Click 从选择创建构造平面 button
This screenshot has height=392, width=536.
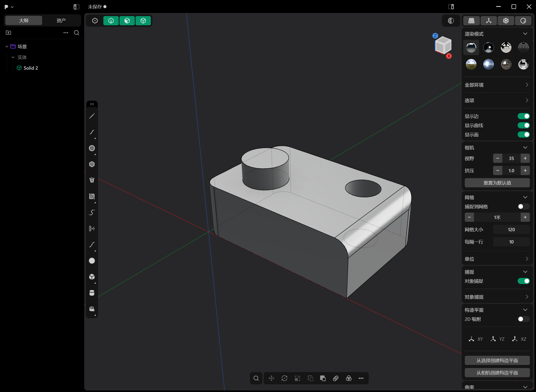pos(497,361)
